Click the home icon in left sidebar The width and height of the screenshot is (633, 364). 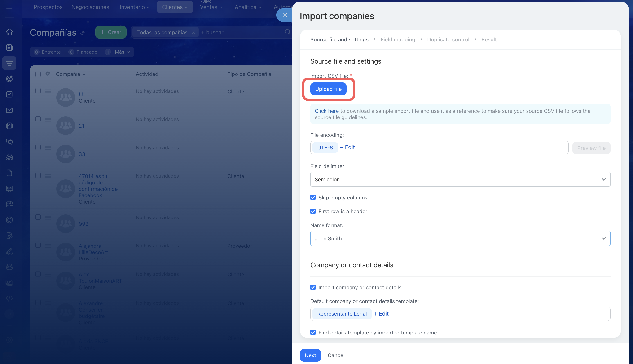9,32
